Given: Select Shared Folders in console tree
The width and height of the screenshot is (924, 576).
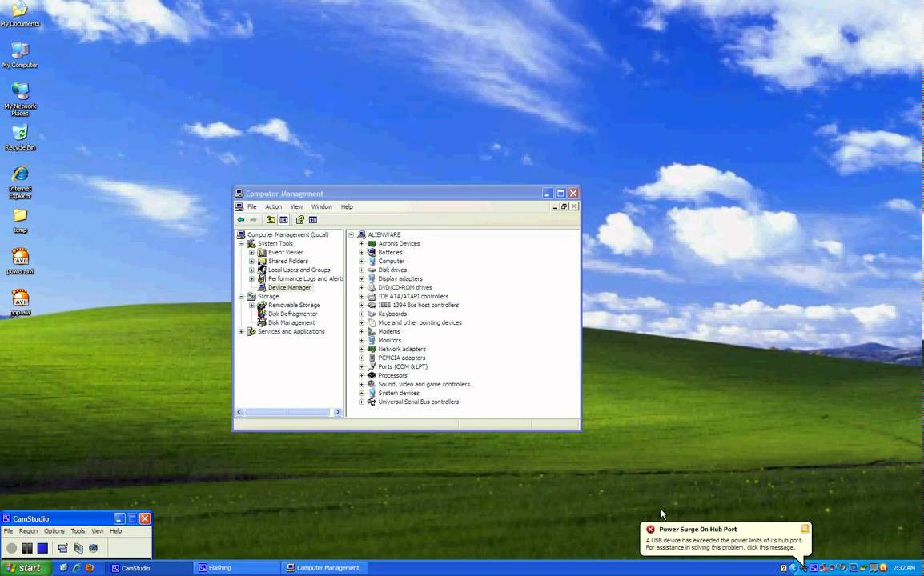Looking at the screenshot, I should coord(287,261).
